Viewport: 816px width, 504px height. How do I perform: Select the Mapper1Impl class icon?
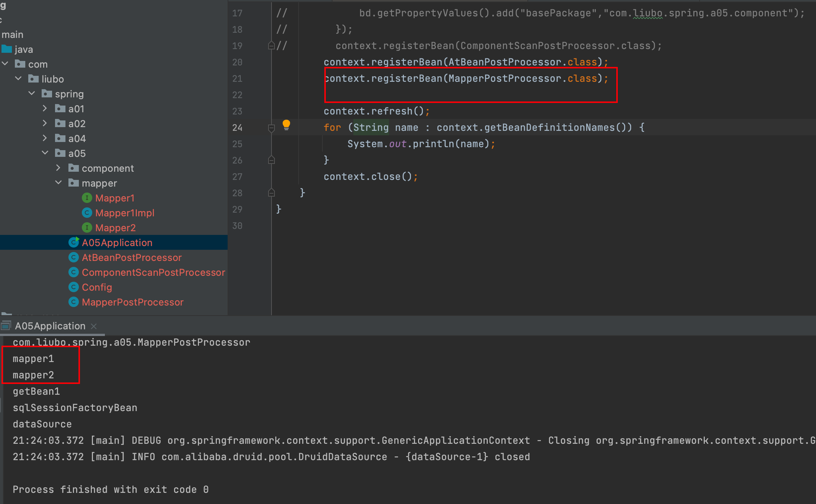pyautogui.click(x=87, y=213)
